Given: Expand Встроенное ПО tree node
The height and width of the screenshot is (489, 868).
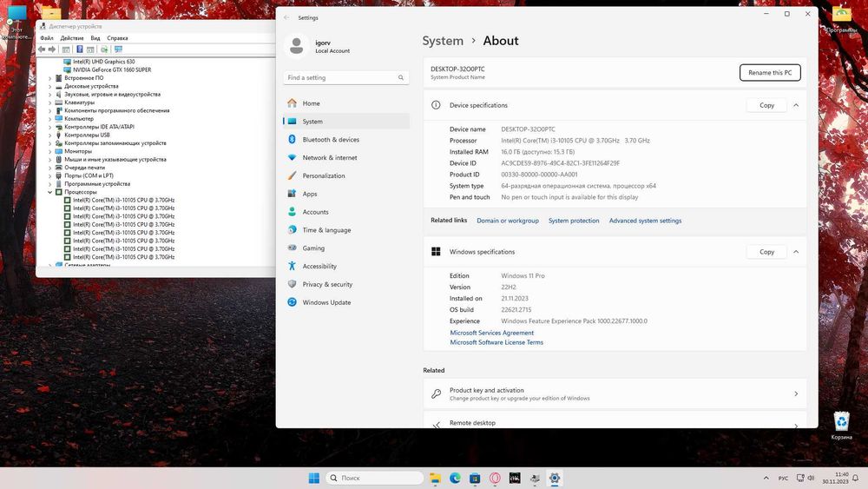Looking at the screenshot, I should click(49, 78).
